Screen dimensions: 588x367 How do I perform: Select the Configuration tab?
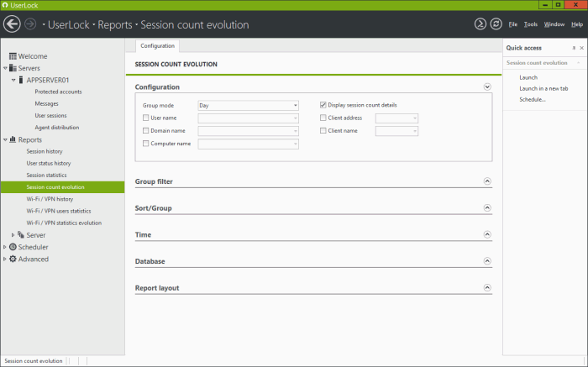(158, 45)
